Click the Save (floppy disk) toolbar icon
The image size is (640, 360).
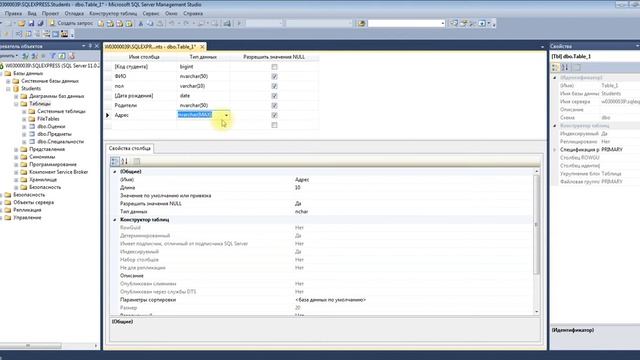click(x=31, y=23)
